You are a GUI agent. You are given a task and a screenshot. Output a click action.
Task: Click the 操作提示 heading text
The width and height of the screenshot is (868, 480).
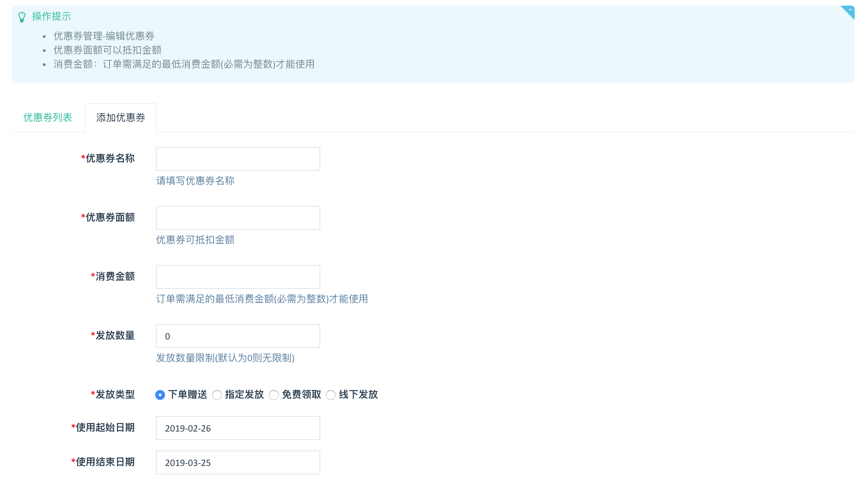point(52,16)
